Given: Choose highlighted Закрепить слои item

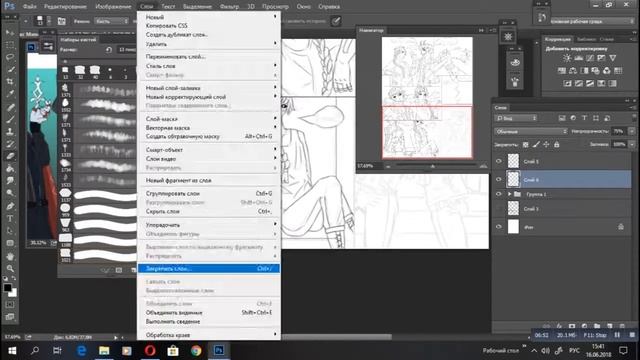Looking at the screenshot, I should 209,269.
